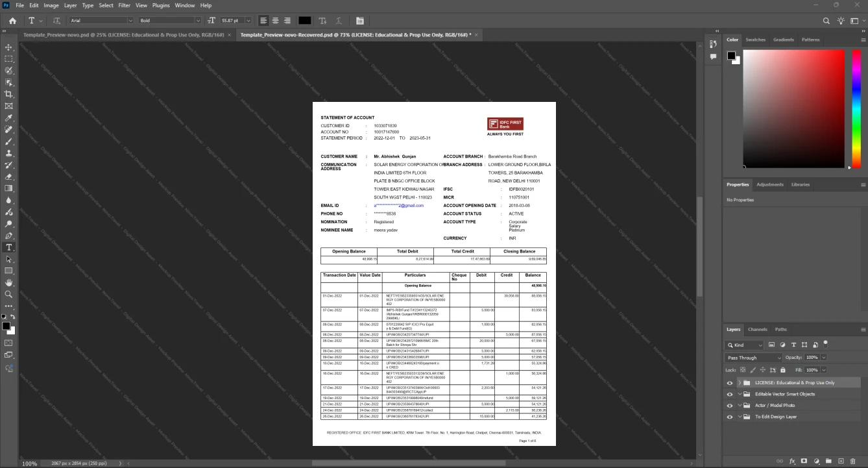This screenshot has width=868, height=468.
Task: Switch to the Swatches tab
Action: [x=755, y=40]
